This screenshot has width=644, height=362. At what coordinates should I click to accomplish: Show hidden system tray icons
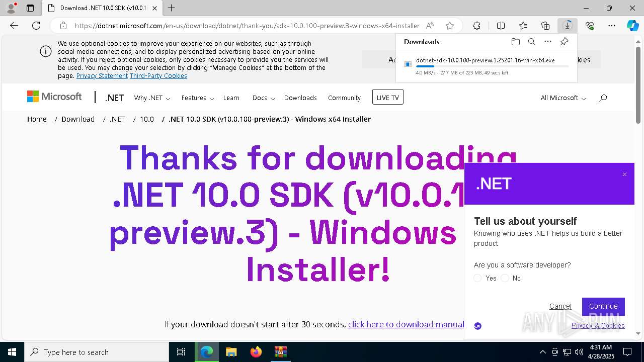(x=542, y=352)
